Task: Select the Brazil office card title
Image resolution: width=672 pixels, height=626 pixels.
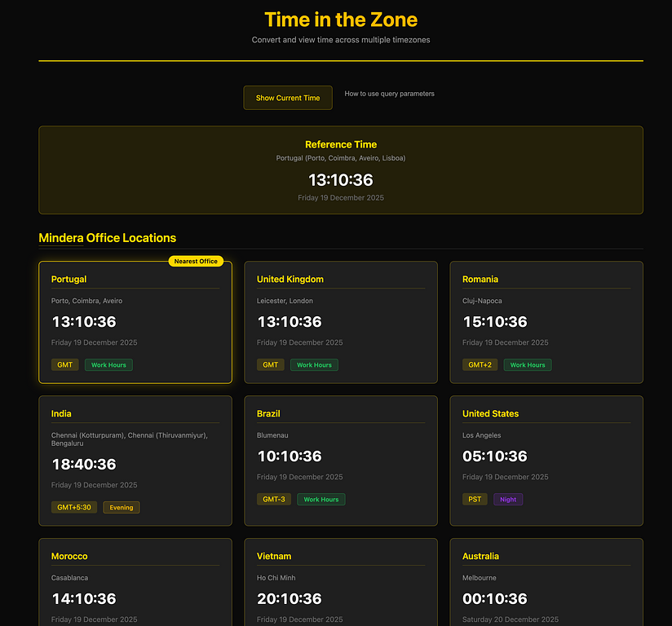Action: 268,414
